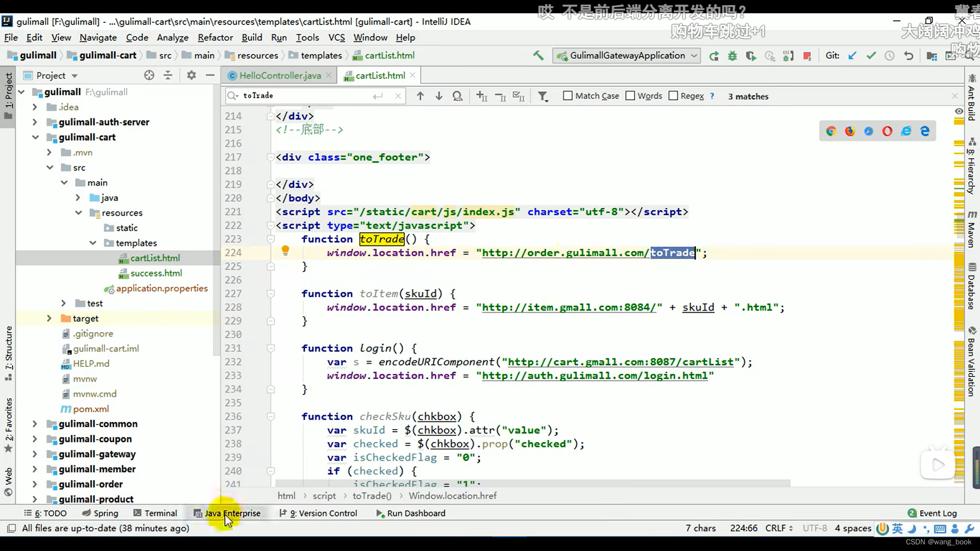The width and height of the screenshot is (980, 551).
Task: Collapse the gulimall-cart module
Action: coord(35,137)
